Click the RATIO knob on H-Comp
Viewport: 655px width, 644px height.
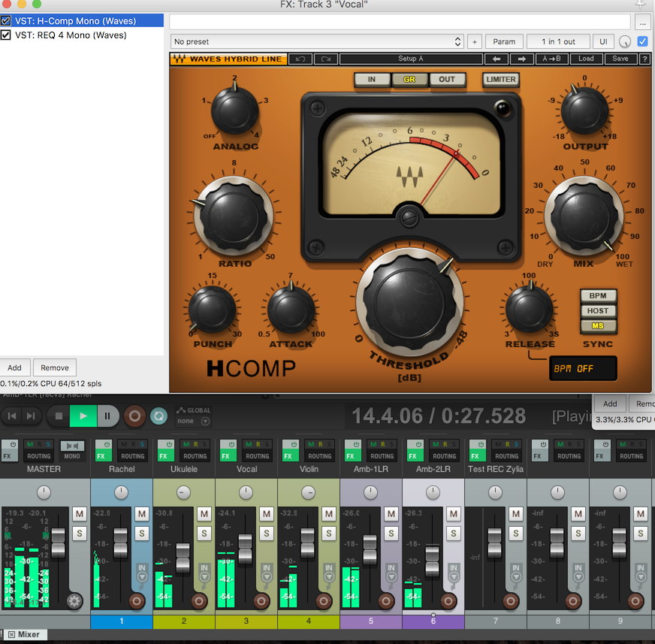pos(234,216)
